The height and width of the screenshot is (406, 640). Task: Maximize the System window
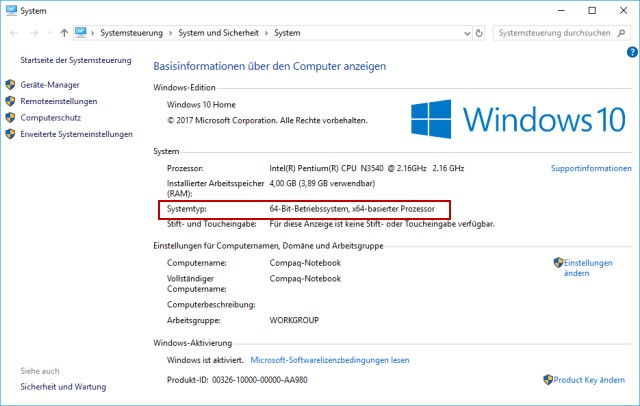pos(592,11)
